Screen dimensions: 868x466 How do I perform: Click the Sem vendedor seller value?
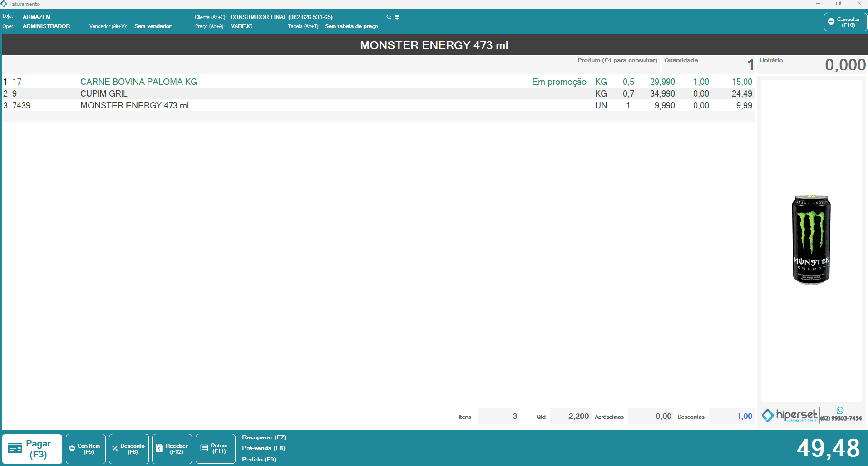click(x=153, y=26)
